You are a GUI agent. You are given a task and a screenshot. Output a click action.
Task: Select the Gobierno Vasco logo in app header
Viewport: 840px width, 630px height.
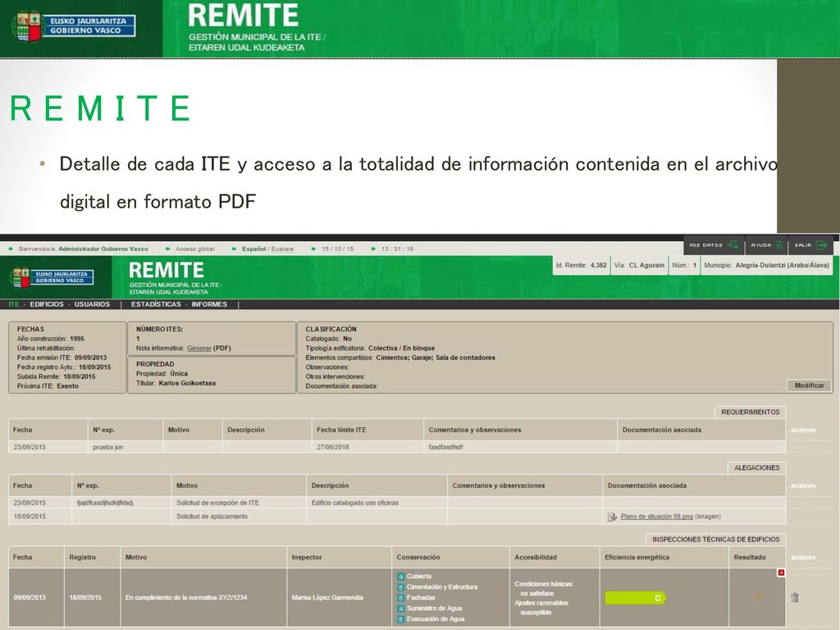52,277
